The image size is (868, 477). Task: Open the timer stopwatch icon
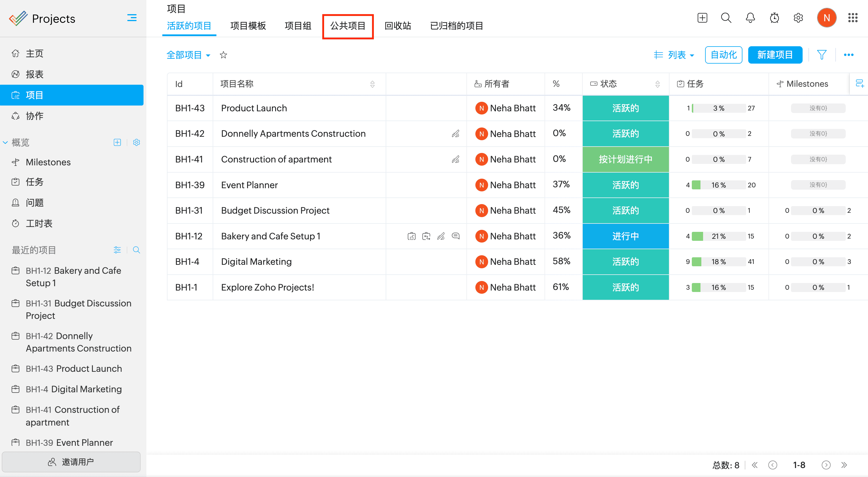pyautogui.click(x=774, y=18)
